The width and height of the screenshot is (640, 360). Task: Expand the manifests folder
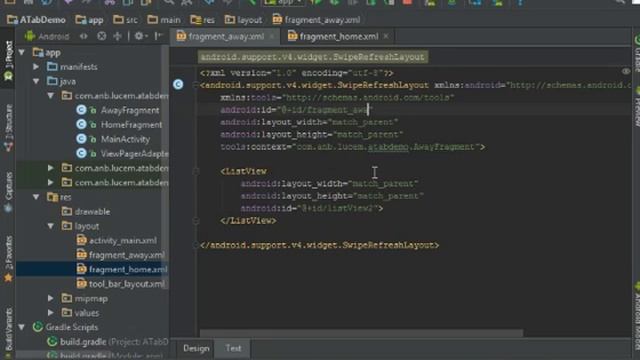click(x=36, y=67)
